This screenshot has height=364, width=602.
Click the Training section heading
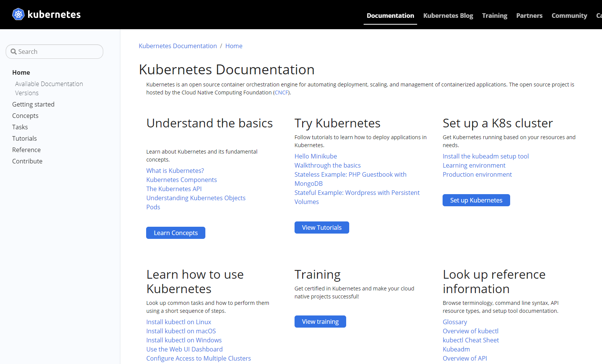[x=317, y=275]
